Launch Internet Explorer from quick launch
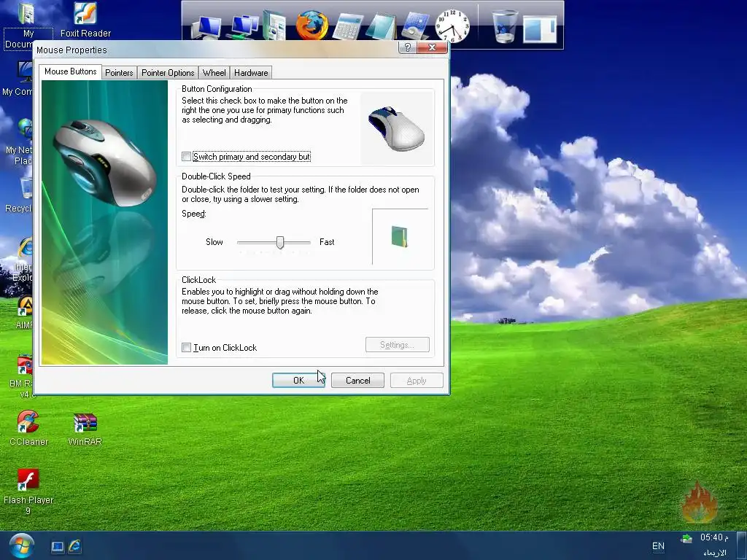The height and width of the screenshot is (560, 747). click(75, 546)
